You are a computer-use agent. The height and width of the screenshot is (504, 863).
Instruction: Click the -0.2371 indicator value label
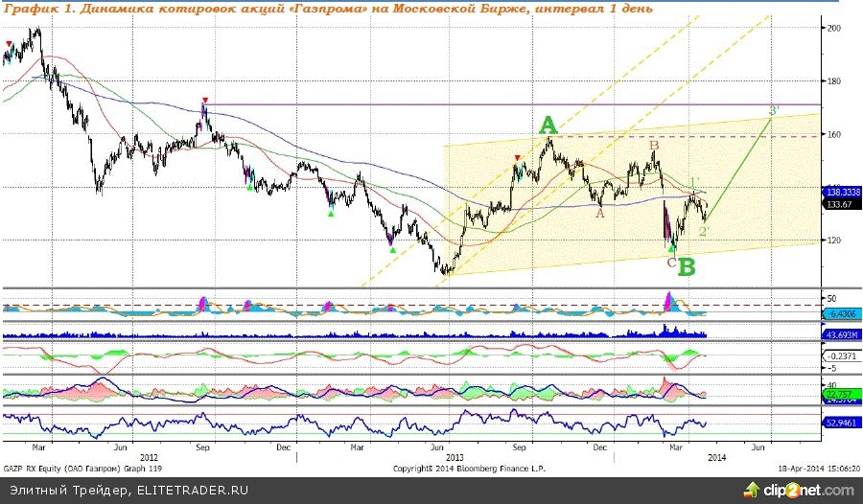(x=840, y=355)
